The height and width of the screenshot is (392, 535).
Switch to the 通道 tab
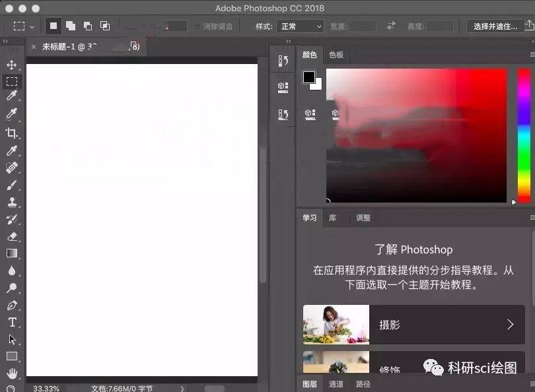336,384
